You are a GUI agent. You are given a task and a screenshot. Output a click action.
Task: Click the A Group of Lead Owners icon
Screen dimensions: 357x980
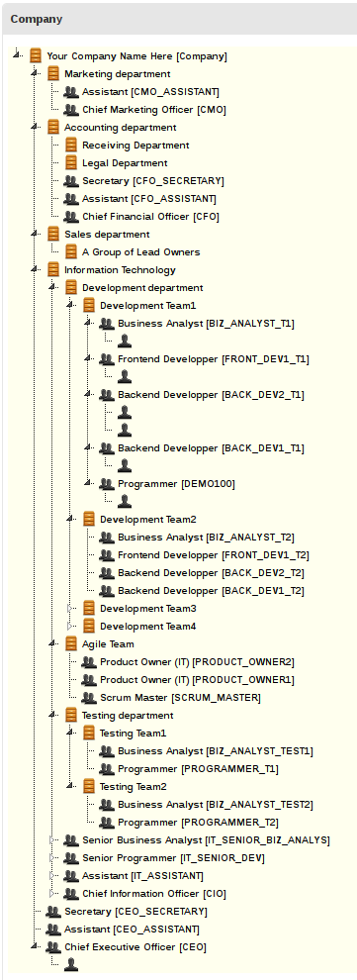pyautogui.click(x=71, y=251)
